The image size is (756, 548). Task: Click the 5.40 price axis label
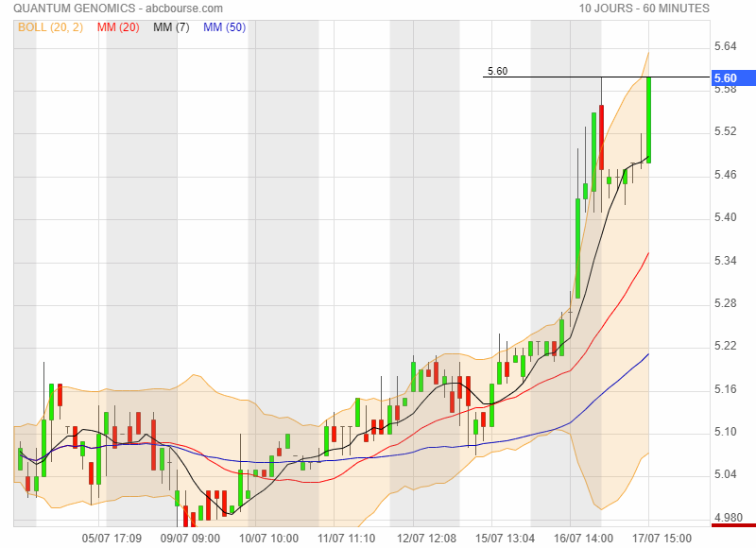pos(726,217)
